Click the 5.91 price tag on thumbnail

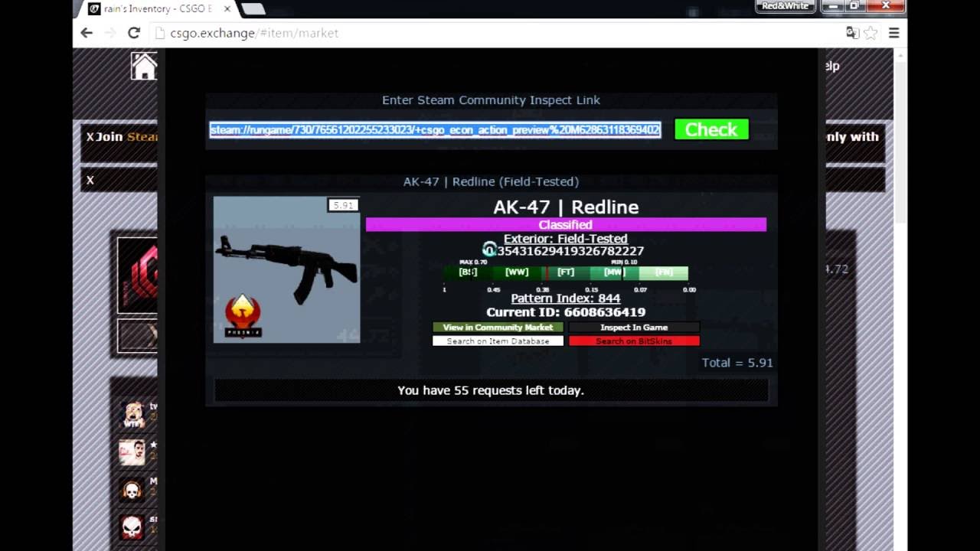343,205
